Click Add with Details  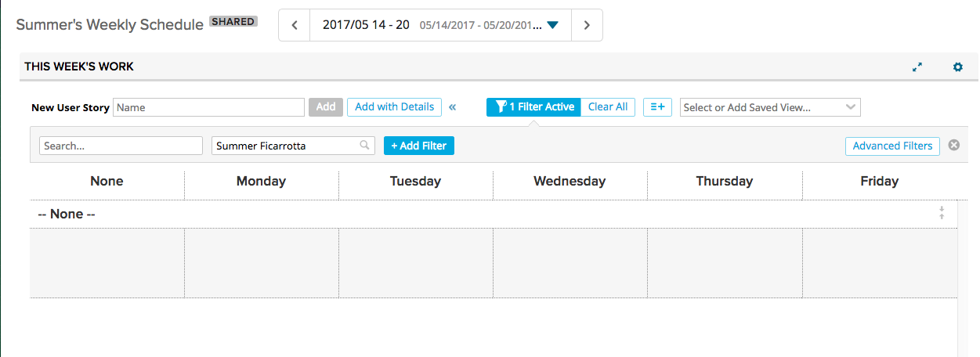point(394,107)
